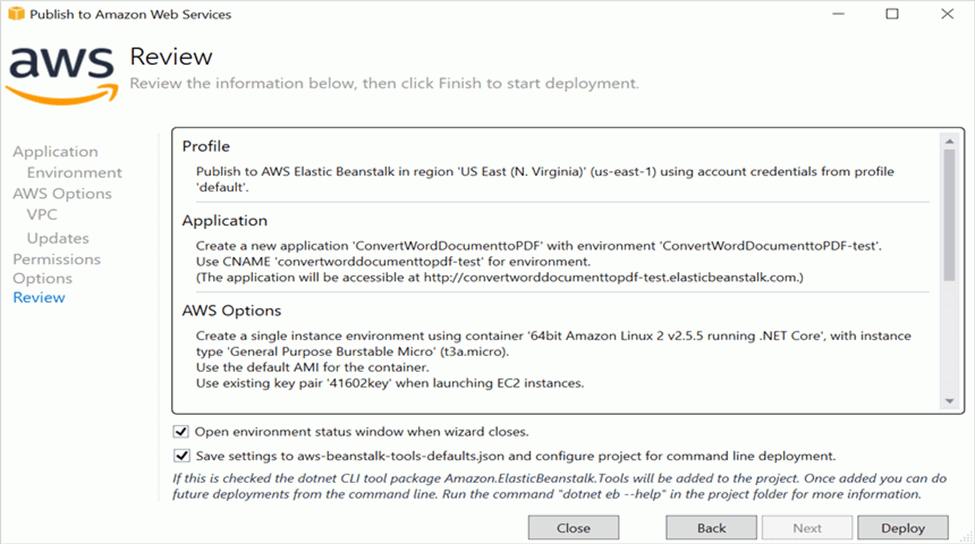
Task: Click the scrollbar track below the thumb
Action: (950, 340)
